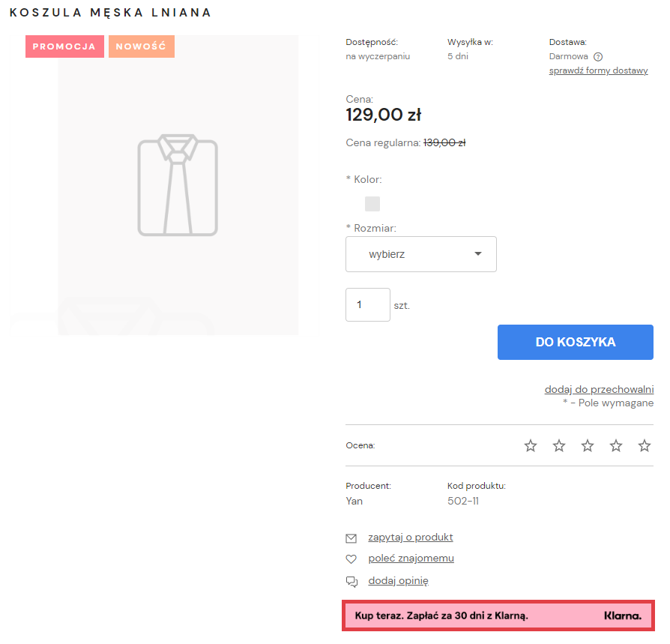The image size is (670, 644).
Task: Click the shirt product image thumbnail
Action: click(178, 185)
